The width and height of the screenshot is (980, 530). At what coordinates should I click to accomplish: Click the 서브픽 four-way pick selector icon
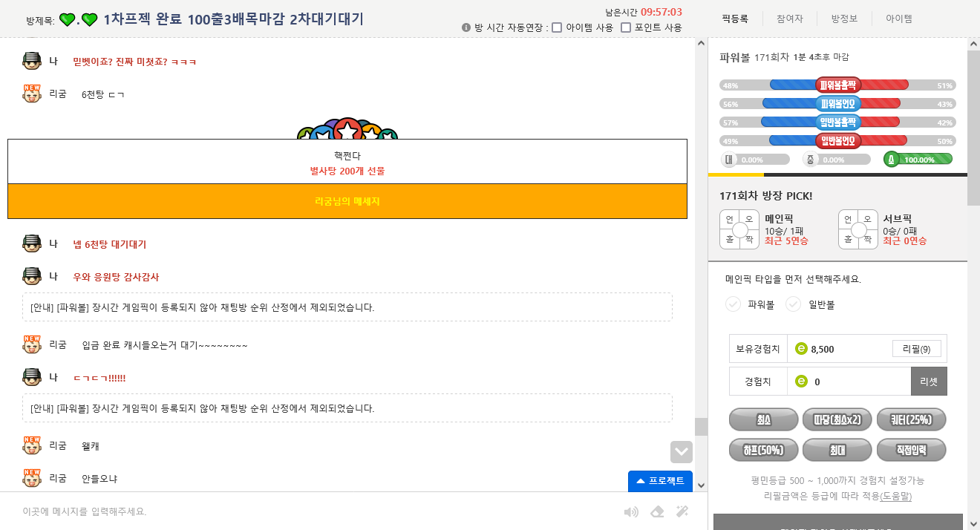click(x=858, y=229)
